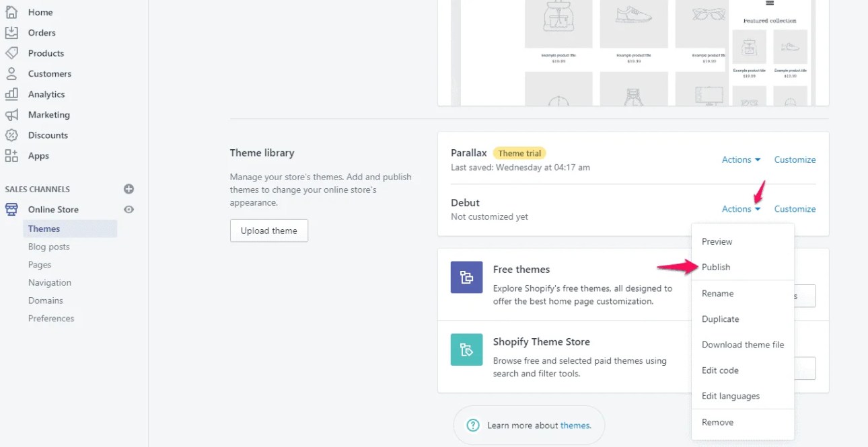
Task: Open the Apps page
Action: pos(38,156)
